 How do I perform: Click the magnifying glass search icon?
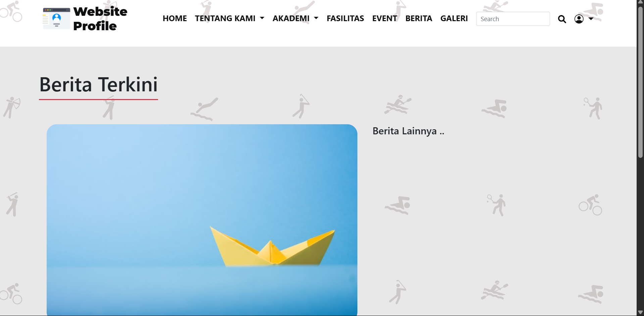point(562,19)
